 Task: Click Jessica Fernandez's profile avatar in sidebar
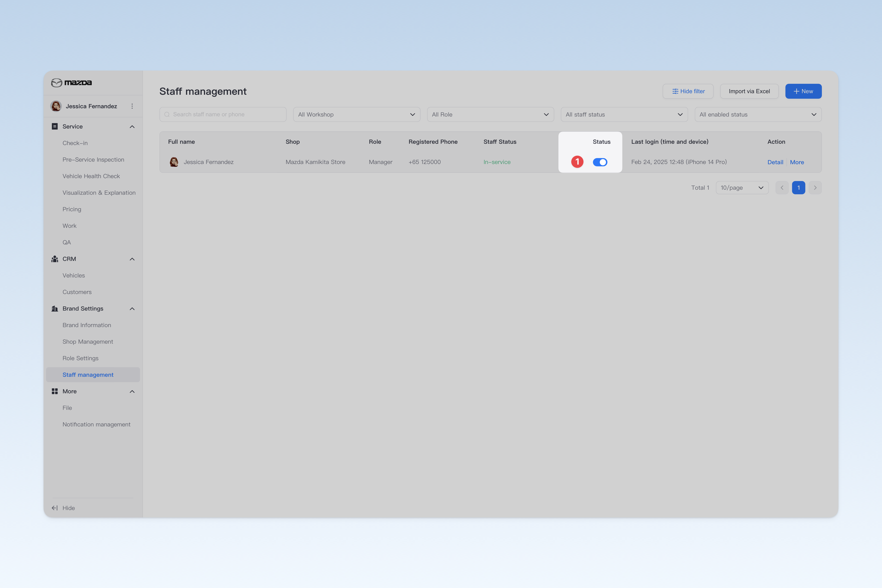[x=56, y=106]
